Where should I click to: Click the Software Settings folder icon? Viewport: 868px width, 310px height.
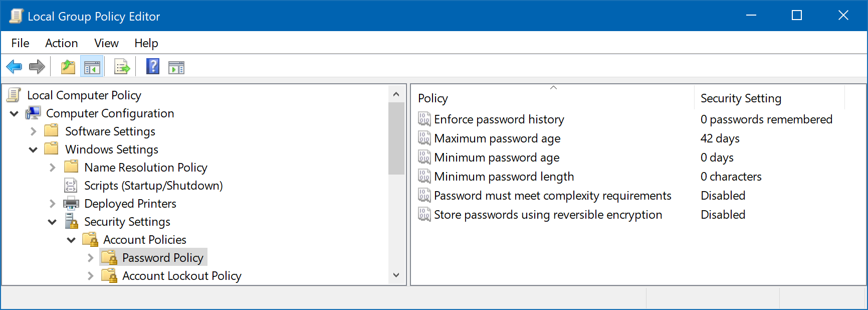[x=51, y=131]
